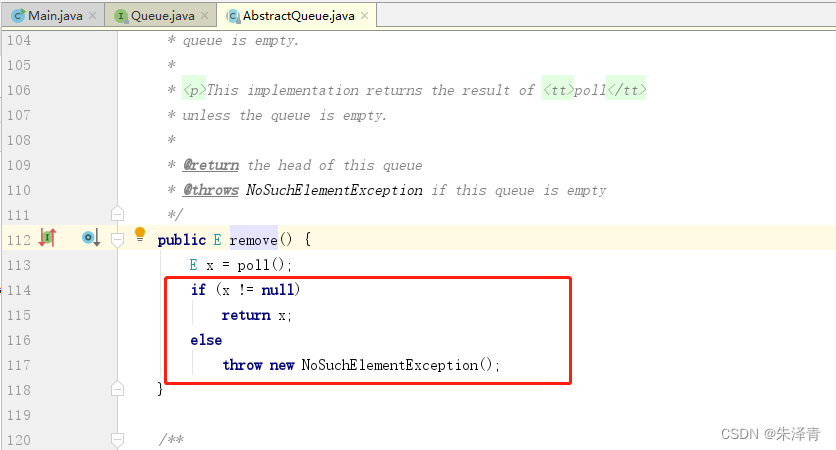
Task: Click the 'null' keyword on line 114
Action: pos(277,290)
